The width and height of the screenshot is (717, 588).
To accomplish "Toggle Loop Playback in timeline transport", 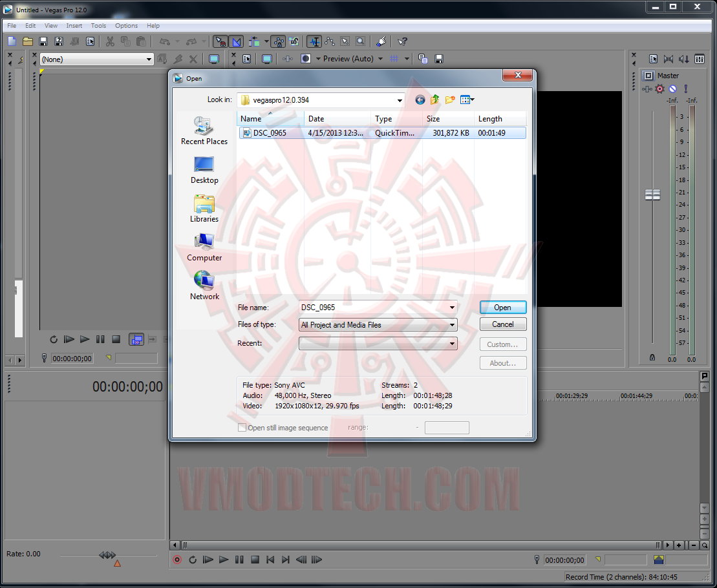I will click(x=193, y=560).
